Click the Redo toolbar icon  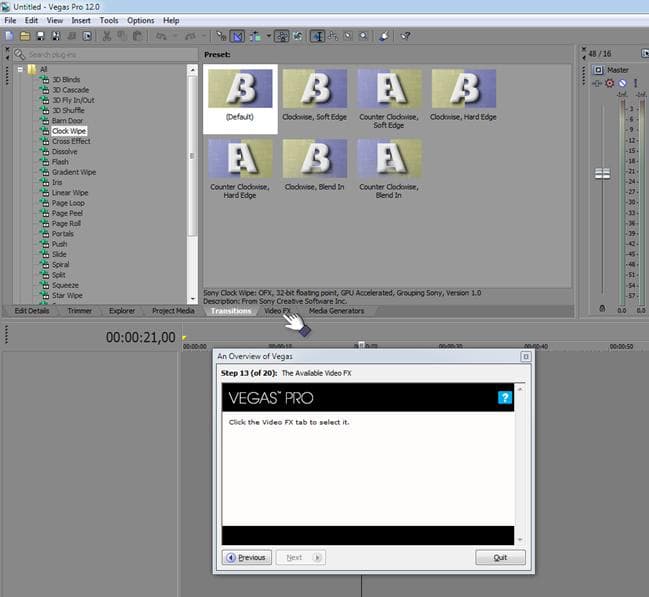190,36
